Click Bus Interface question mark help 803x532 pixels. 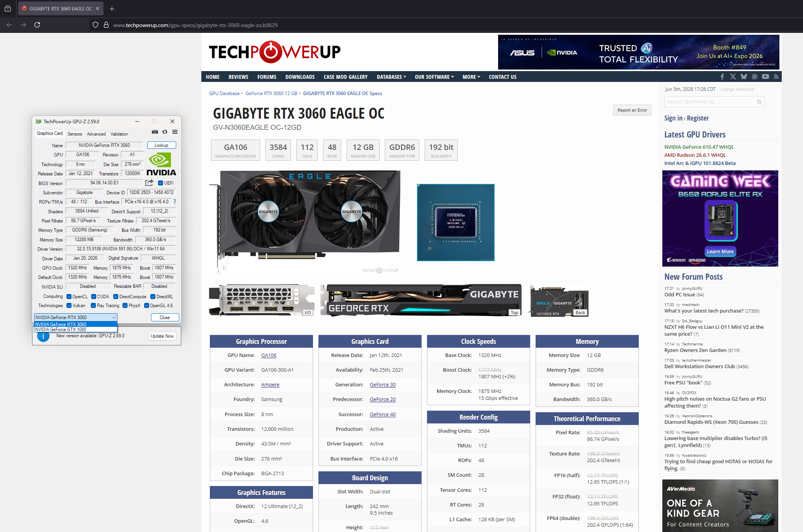(175, 202)
